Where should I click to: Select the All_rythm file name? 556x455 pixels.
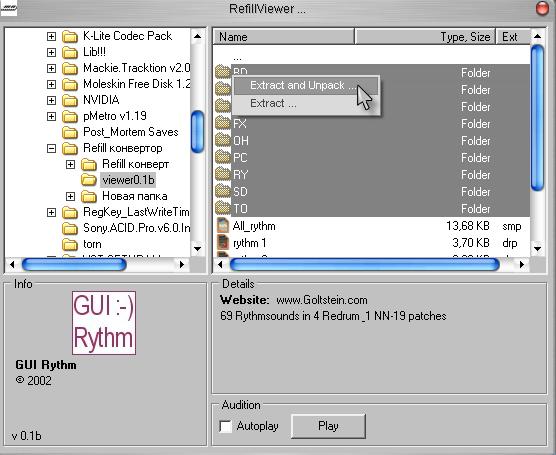[254, 226]
